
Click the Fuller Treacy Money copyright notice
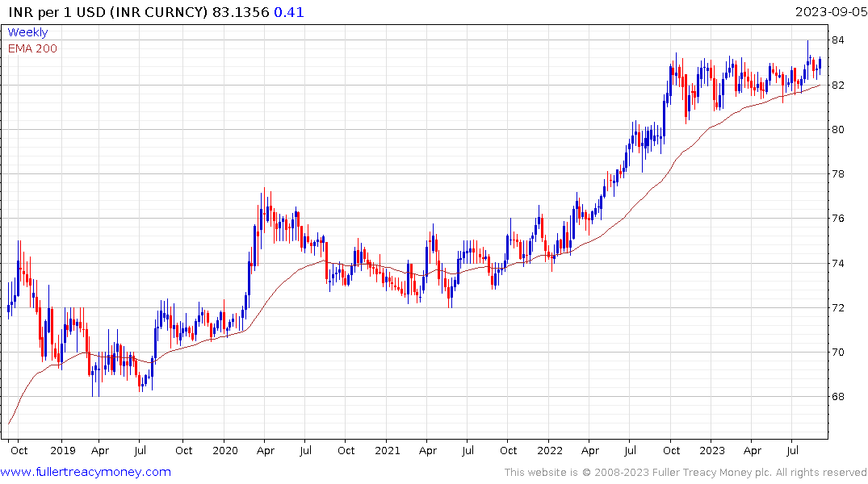[686, 473]
